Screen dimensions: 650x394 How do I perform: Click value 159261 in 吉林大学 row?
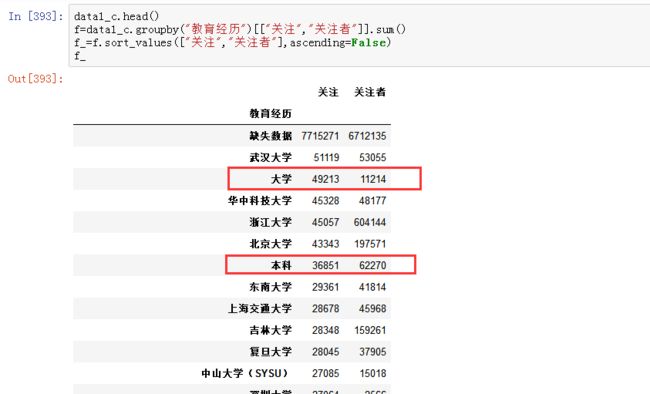(x=370, y=330)
